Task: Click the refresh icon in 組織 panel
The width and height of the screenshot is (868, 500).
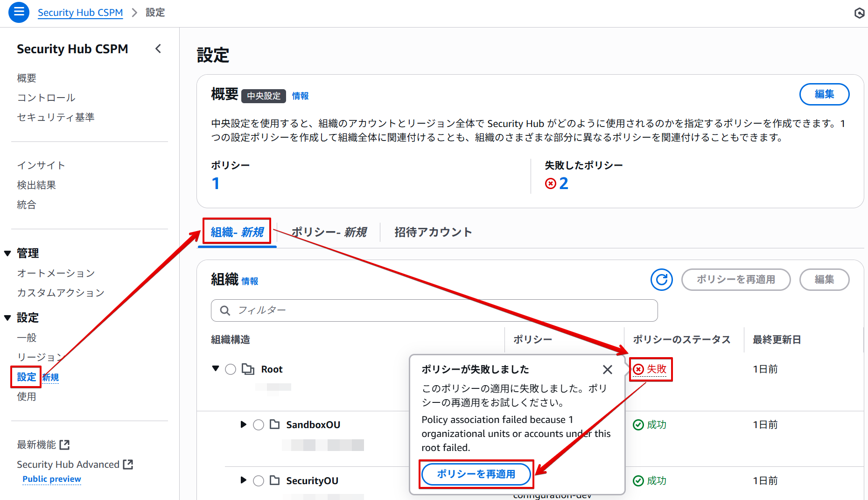Action: click(661, 280)
